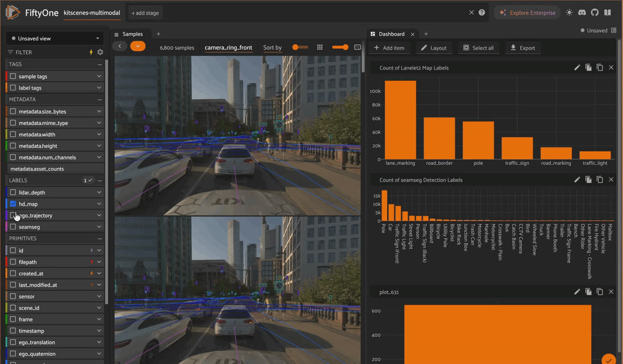623x364 pixels.
Task: Check the label tags checkbox
Action: pyautogui.click(x=13, y=88)
